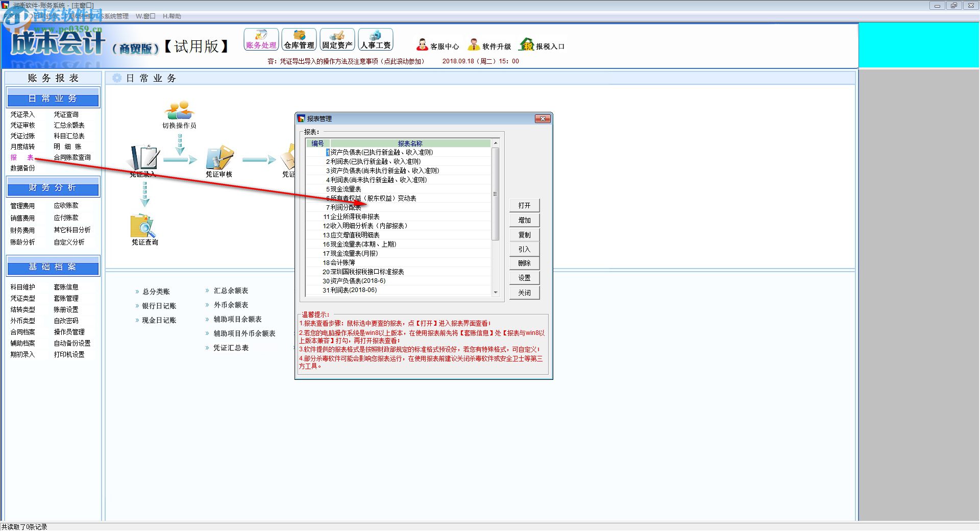The image size is (980, 531).
Task: Select report row 13 应交增值税明细表
Action: coord(398,235)
